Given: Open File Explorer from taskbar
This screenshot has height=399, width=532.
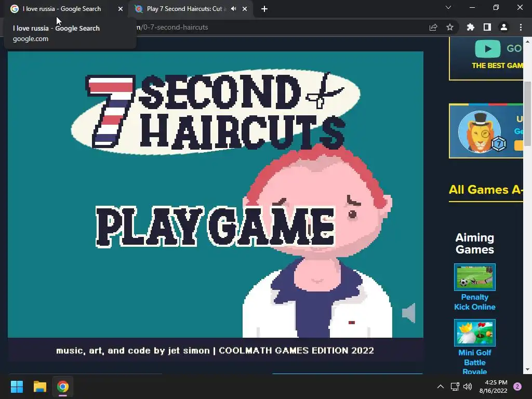Looking at the screenshot, I should coord(39,387).
